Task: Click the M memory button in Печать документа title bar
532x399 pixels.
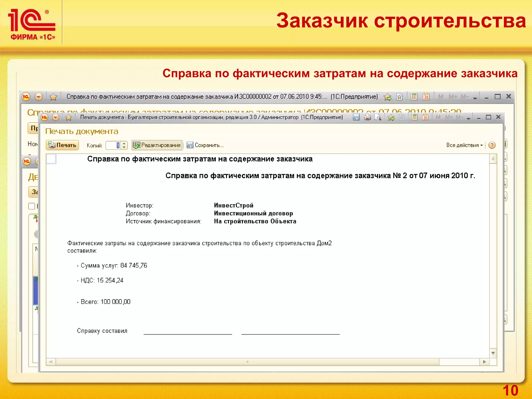Action: point(438,117)
